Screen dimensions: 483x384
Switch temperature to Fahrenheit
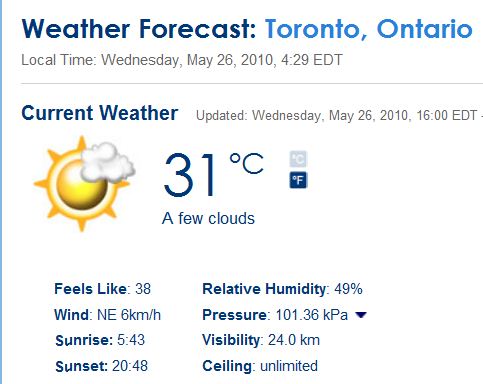298,180
